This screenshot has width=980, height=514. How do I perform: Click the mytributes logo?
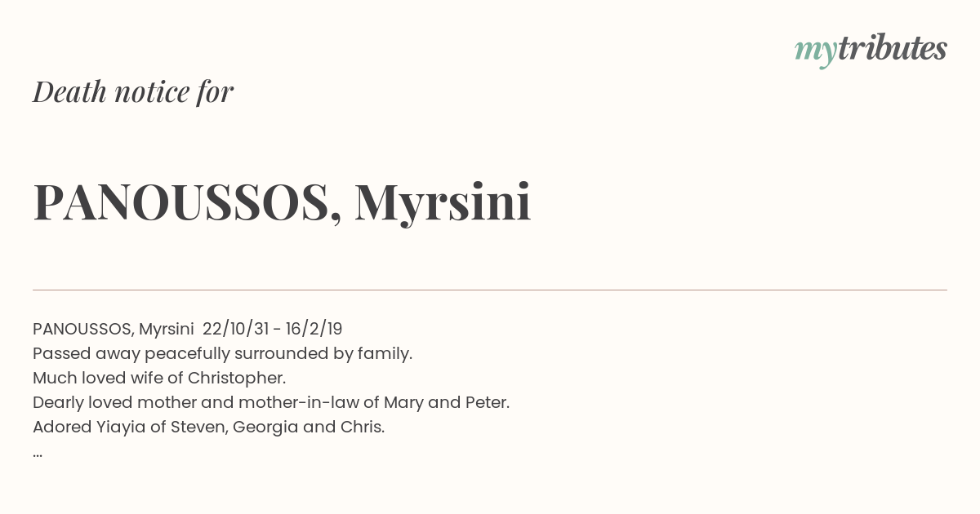[x=871, y=51]
